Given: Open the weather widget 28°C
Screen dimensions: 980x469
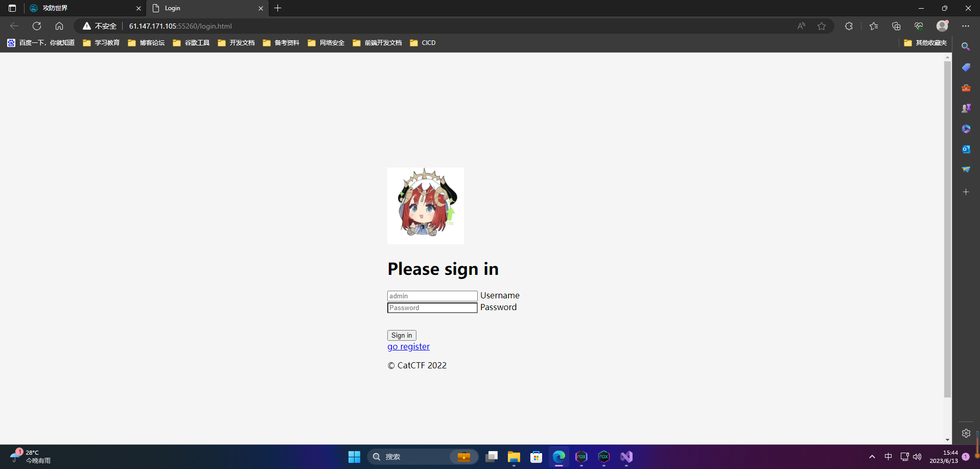Looking at the screenshot, I should 31,457.
